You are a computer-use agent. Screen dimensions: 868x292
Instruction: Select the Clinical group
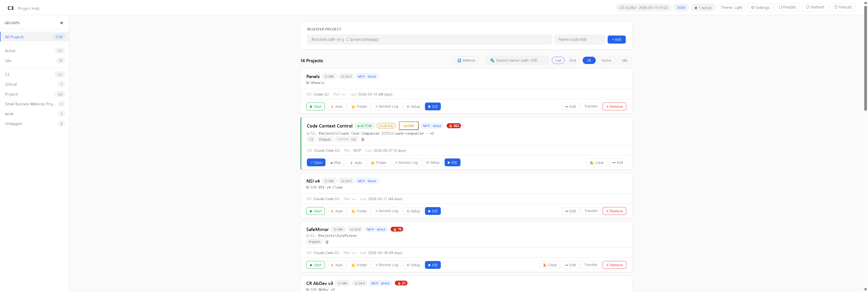tap(34, 84)
